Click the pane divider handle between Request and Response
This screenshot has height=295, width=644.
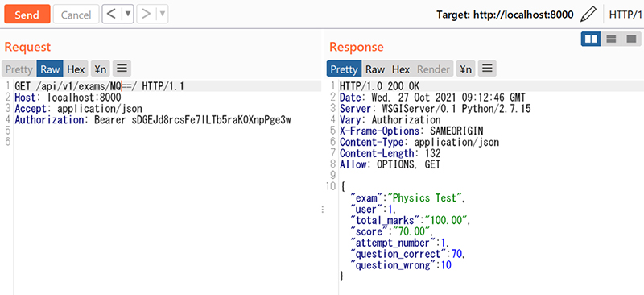coord(323,210)
